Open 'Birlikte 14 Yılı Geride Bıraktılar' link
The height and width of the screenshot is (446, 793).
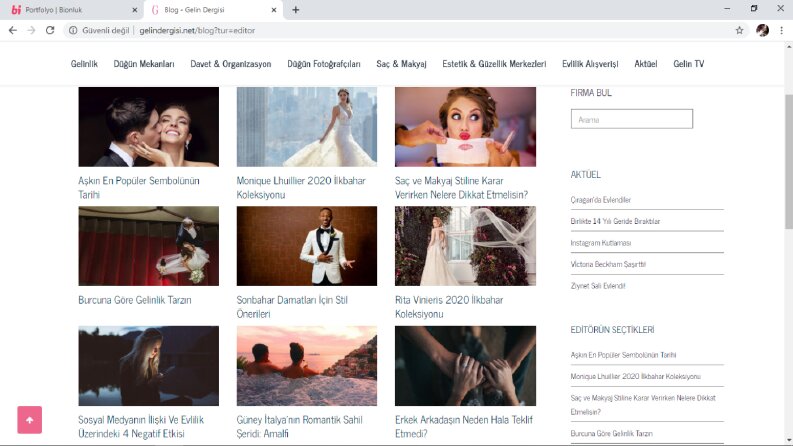click(615, 221)
